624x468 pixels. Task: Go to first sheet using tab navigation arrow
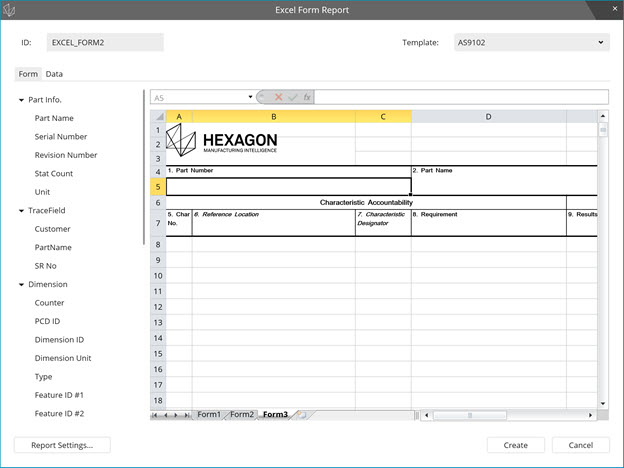coord(156,415)
